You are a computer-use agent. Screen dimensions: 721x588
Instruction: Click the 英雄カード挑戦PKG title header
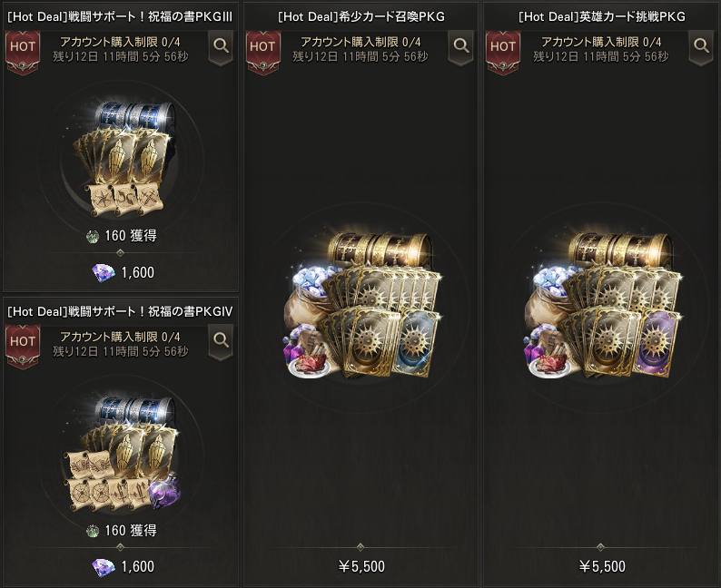click(602, 17)
